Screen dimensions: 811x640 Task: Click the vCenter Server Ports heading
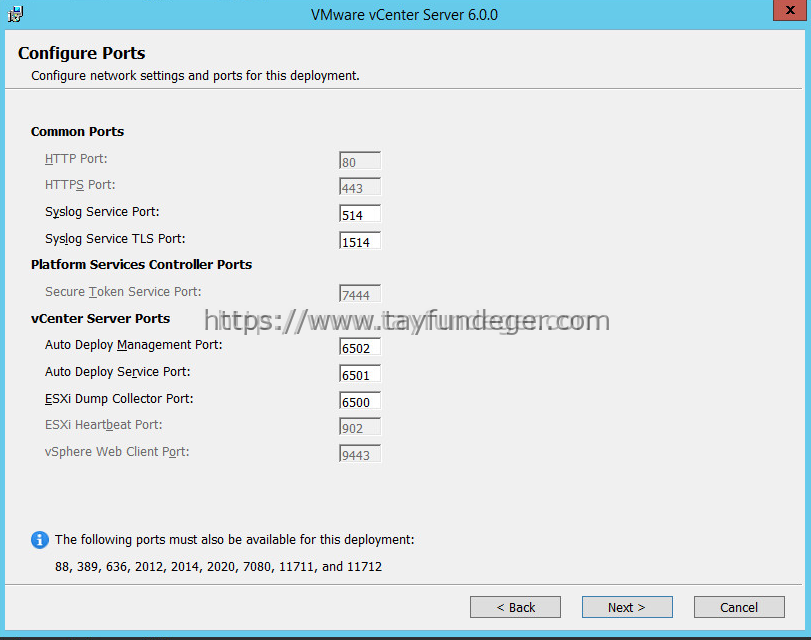[x=100, y=318]
